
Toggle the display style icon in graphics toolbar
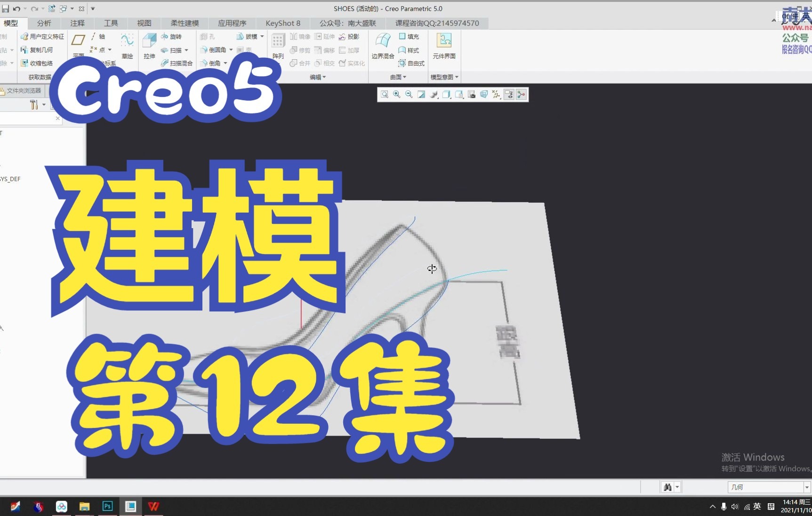[446, 95]
